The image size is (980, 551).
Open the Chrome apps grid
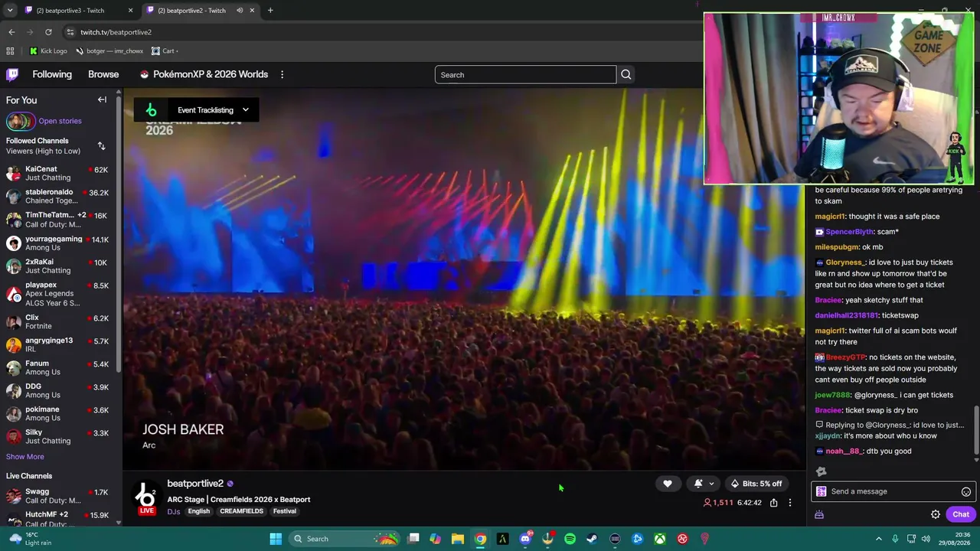coord(10,51)
